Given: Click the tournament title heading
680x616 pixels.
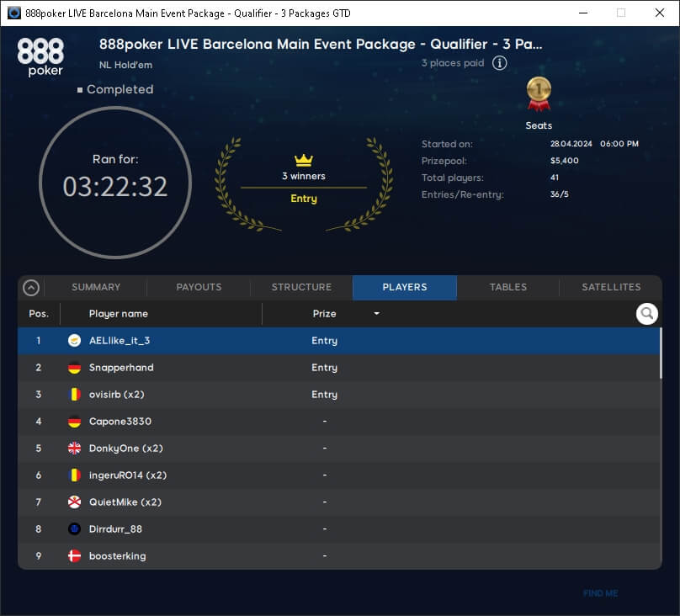Looking at the screenshot, I should click(321, 44).
